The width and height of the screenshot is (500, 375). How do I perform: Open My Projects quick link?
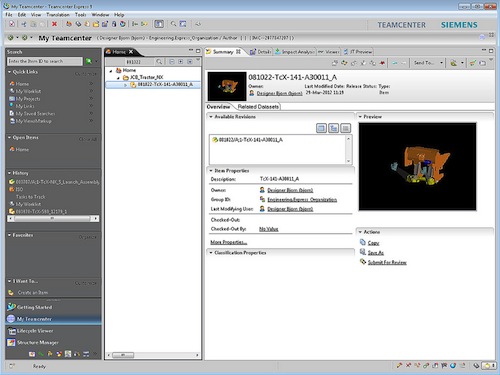28,99
